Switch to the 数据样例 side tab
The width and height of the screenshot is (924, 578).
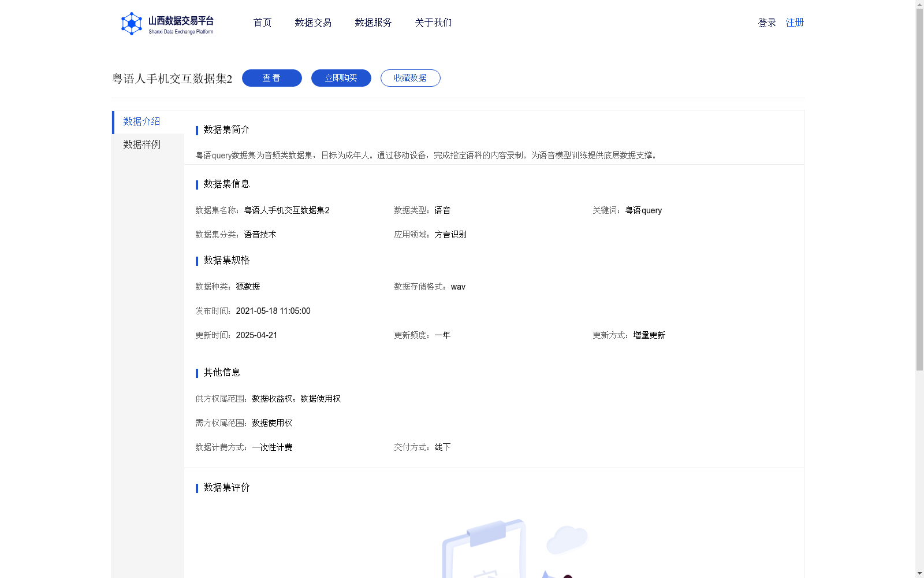[x=148, y=145]
